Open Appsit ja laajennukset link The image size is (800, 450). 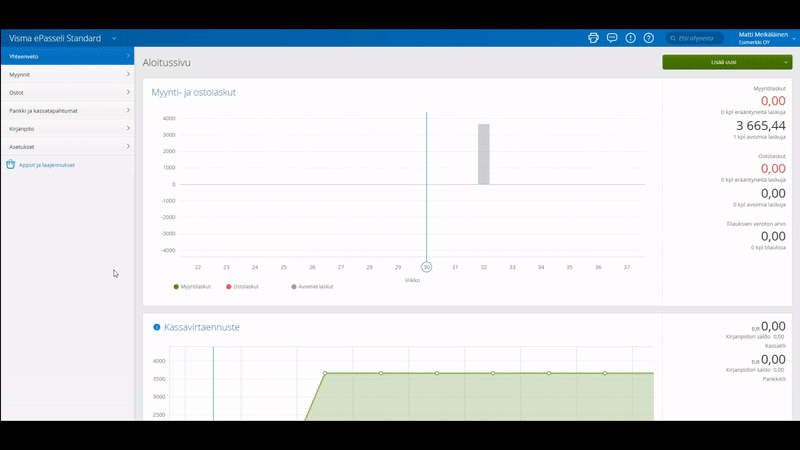pyautogui.click(x=47, y=165)
